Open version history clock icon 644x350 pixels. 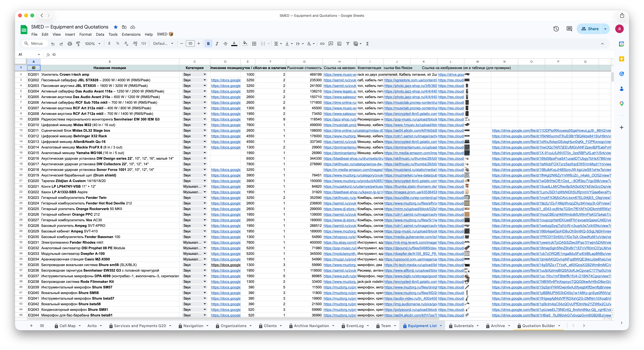click(x=556, y=29)
